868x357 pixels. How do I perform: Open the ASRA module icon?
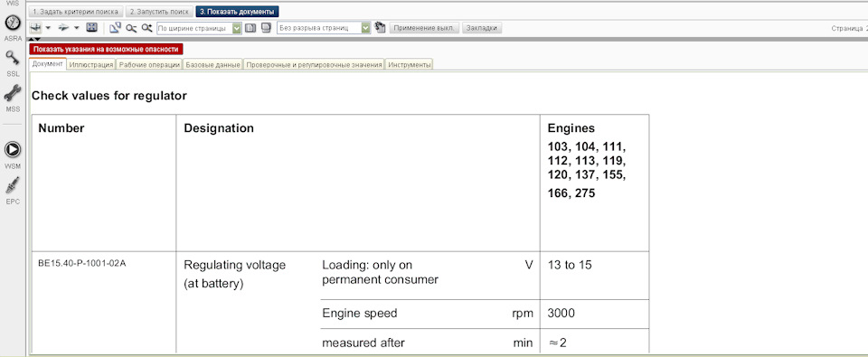click(x=13, y=23)
